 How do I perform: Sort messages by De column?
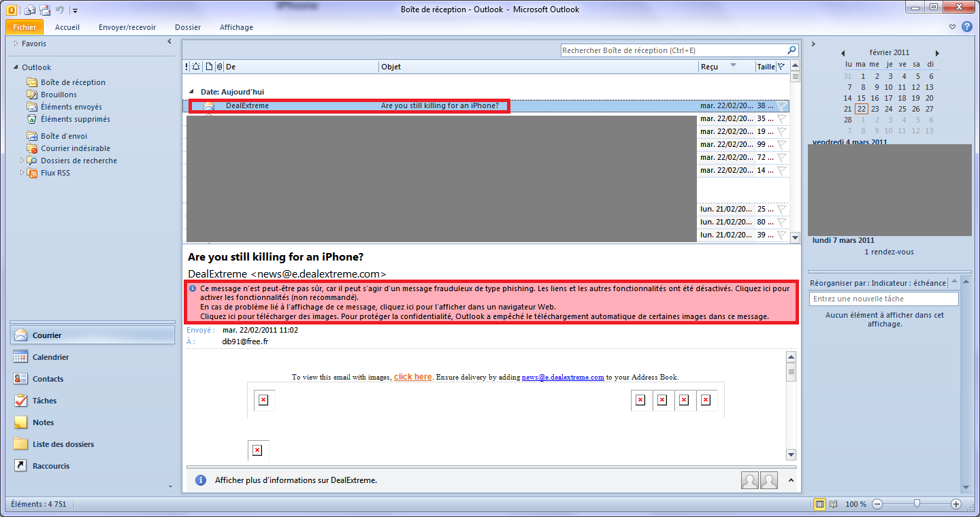(301, 67)
